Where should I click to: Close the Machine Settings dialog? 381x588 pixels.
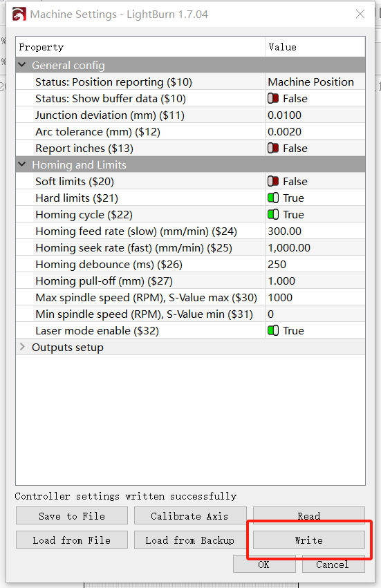click(360, 14)
